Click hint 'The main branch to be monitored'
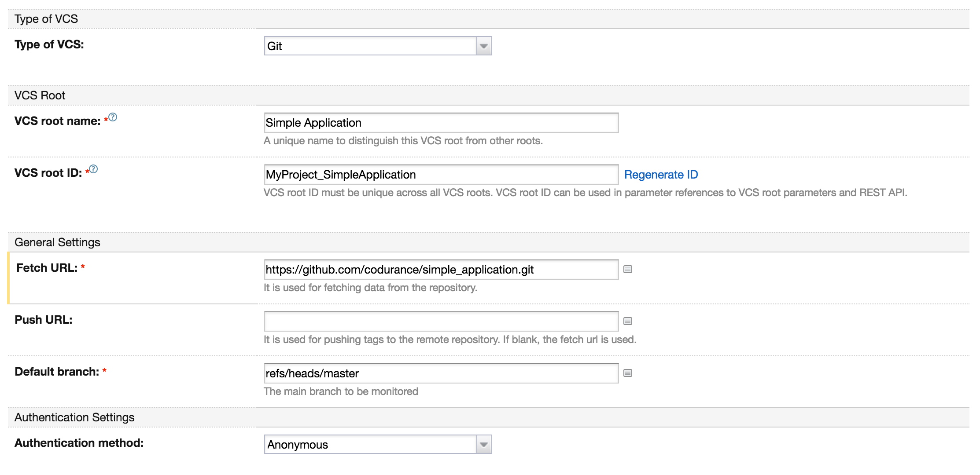The width and height of the screenshot is (980, 475). [341, 391]
